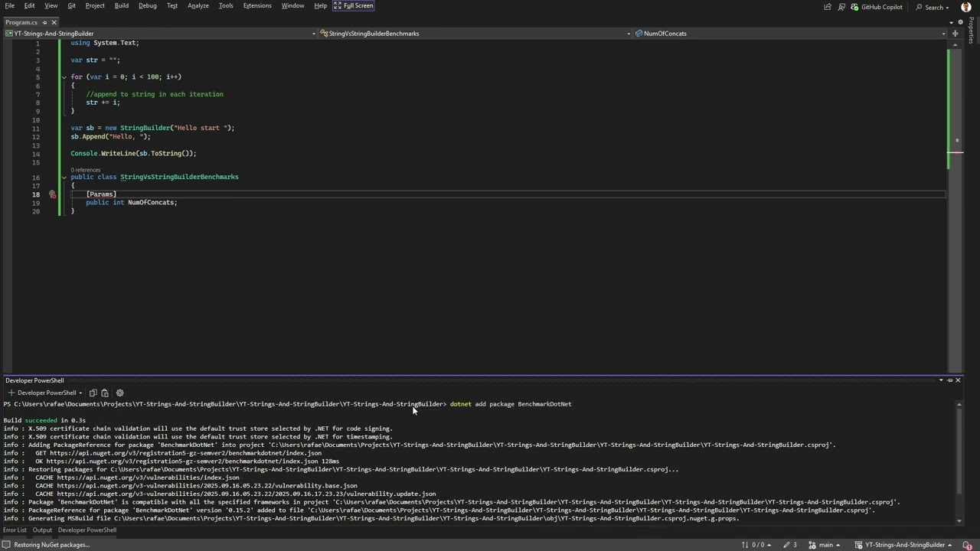The height and width of the screenshot is (551, 980).
Task: Click the terminal copy icon
Action: point(93,393)
